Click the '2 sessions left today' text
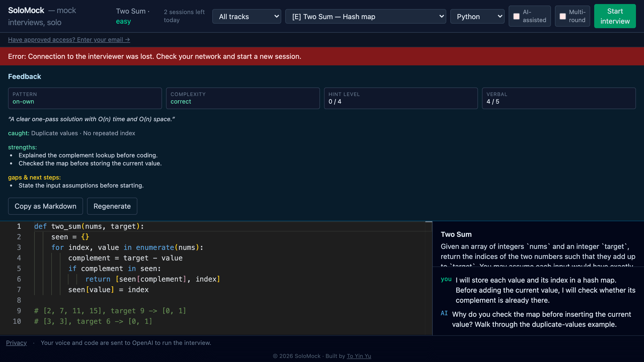This screenshot has width=644, height=362. 184,16
